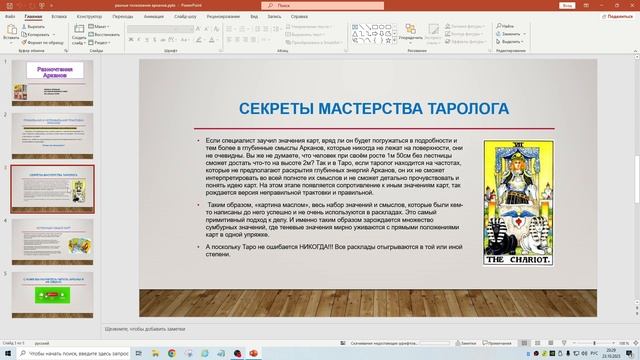This screenshot has width=640, height=360.
Task: Open the notification center in the system tray
Action: coord(630,353)
